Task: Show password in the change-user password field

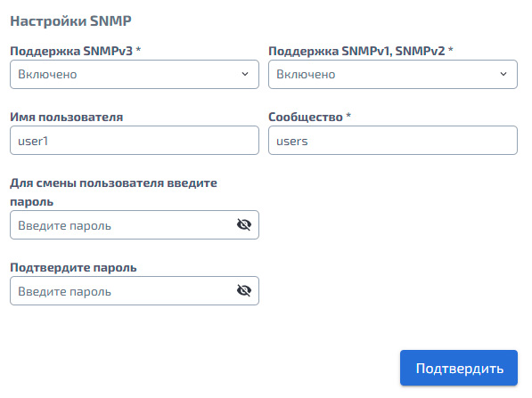Action: click(x=244, y=224)
